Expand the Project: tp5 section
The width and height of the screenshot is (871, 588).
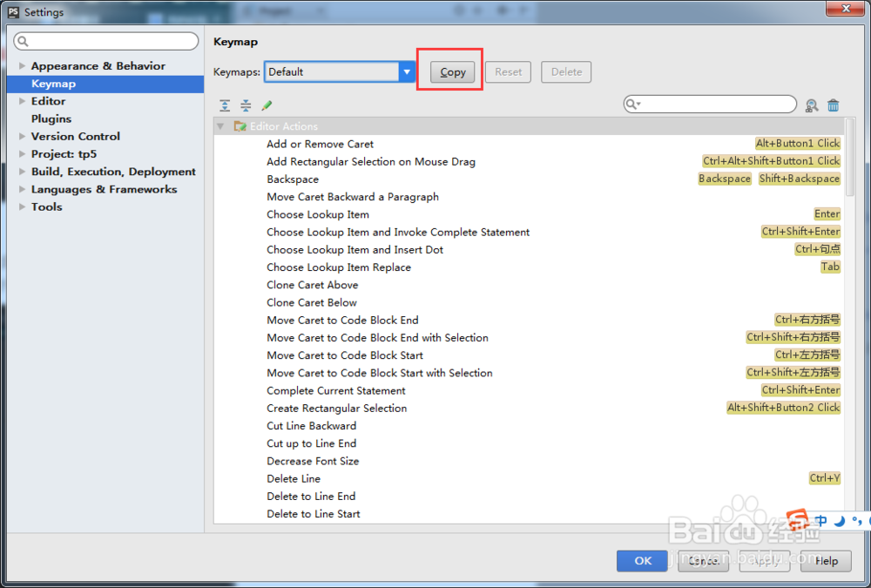[23, 154]
